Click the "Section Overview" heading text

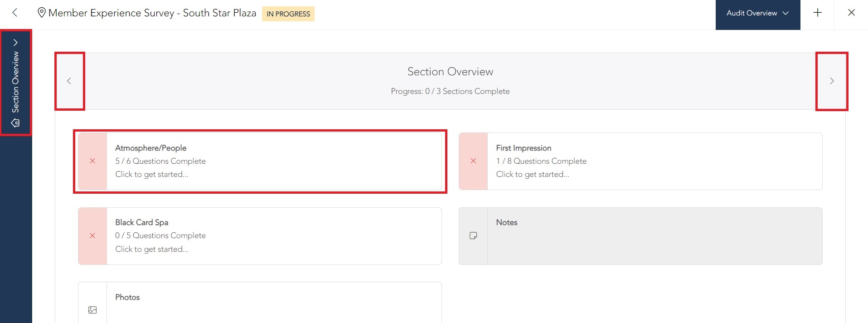pos(450,72)
